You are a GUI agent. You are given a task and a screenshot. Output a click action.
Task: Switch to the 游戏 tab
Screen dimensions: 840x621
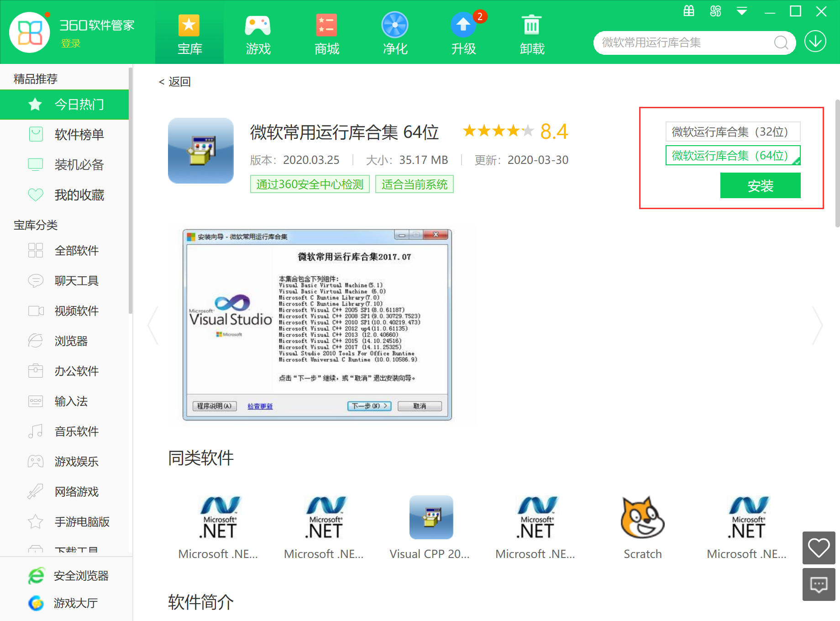[x=258, y=34]
